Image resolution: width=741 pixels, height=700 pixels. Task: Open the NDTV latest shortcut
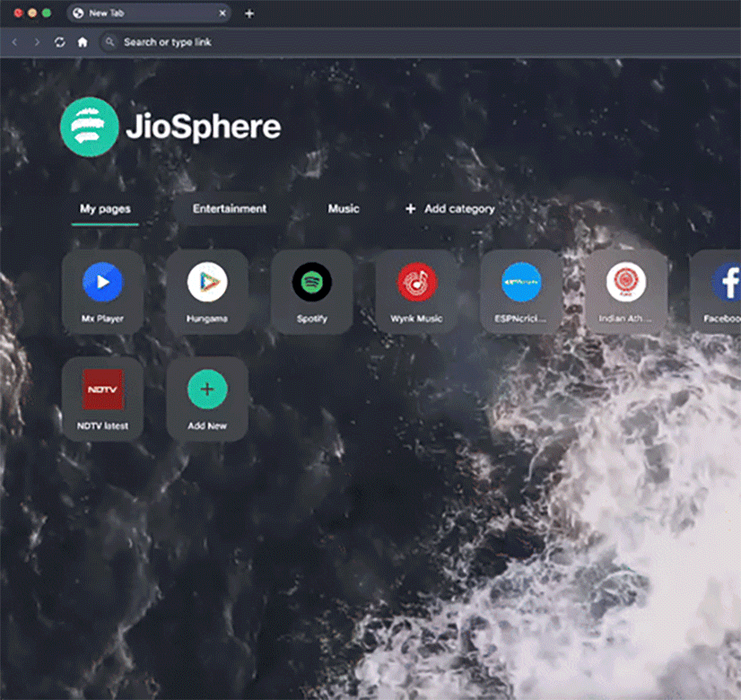pyautogui.click(x=102, y=399)
